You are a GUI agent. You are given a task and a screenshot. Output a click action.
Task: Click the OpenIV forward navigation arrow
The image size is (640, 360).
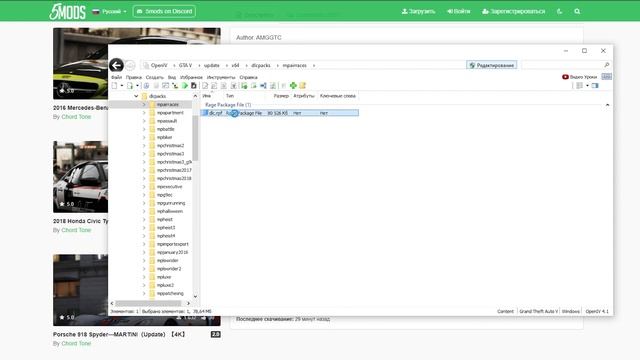click(130, 65)
